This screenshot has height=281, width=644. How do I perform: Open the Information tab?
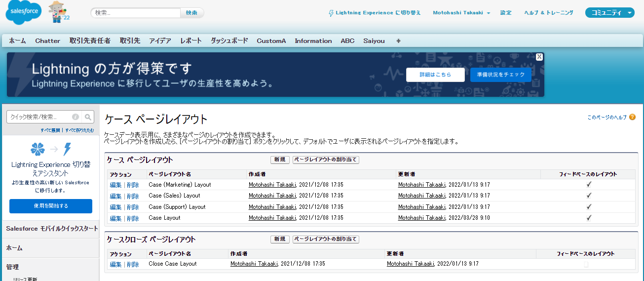click(x=313, y=41)
